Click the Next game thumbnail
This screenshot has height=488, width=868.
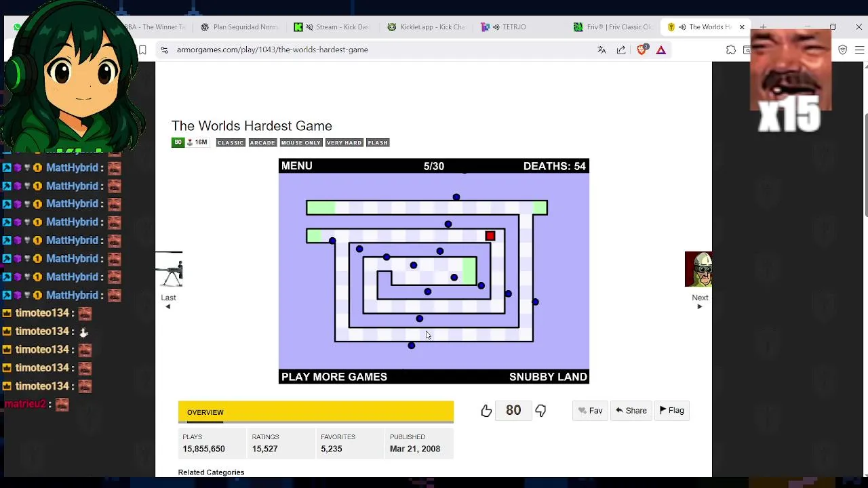tap(698, 270)
